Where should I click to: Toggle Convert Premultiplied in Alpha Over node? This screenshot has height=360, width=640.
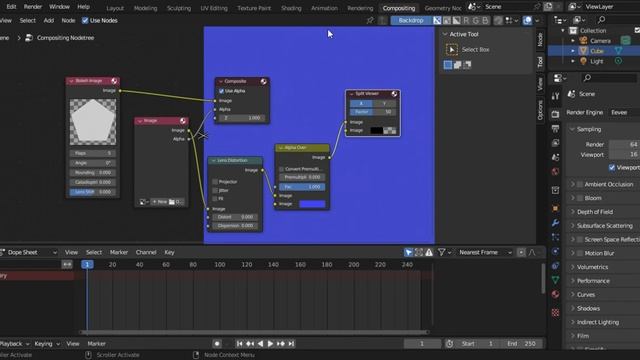tap(281, 169)
